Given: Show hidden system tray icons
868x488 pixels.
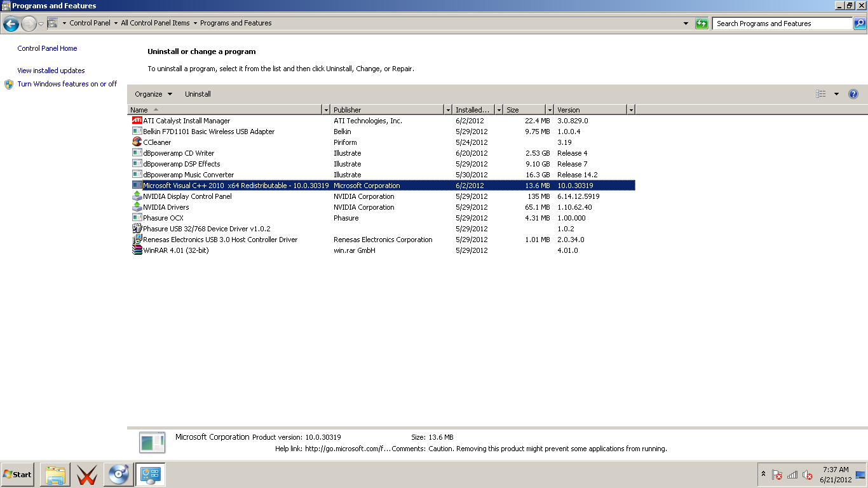Looking at the screenshot, I should 763,475.
